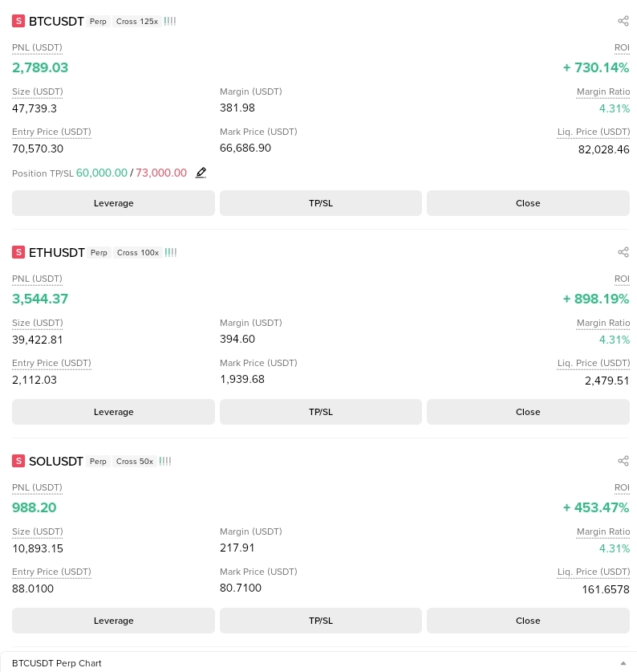Image resolution: width=637 pixels, height=672 pixels.
Task: Set TP/SL for SOLUSDT position
Action: point(321,621)
